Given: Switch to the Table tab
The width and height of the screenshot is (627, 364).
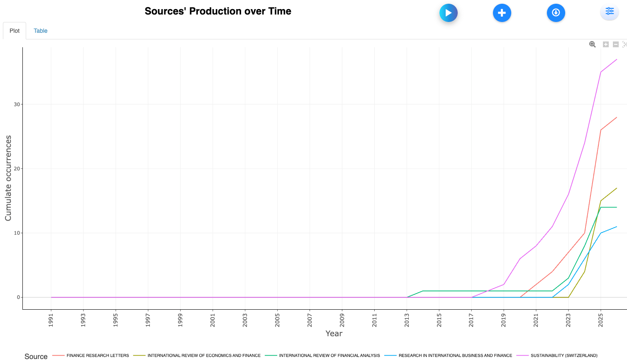Looking at the screenshot, I should [x=41, y=31].
